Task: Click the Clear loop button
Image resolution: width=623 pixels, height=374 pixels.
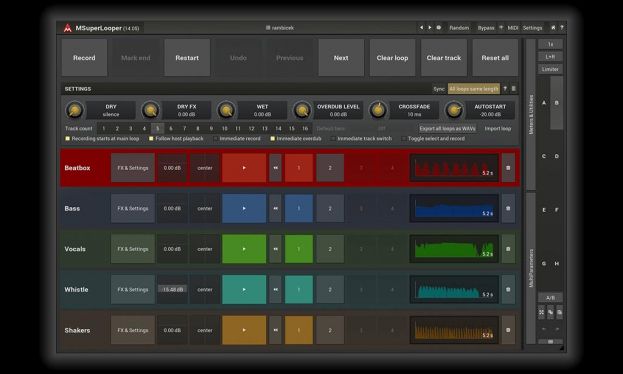Action: pos(393,58)
